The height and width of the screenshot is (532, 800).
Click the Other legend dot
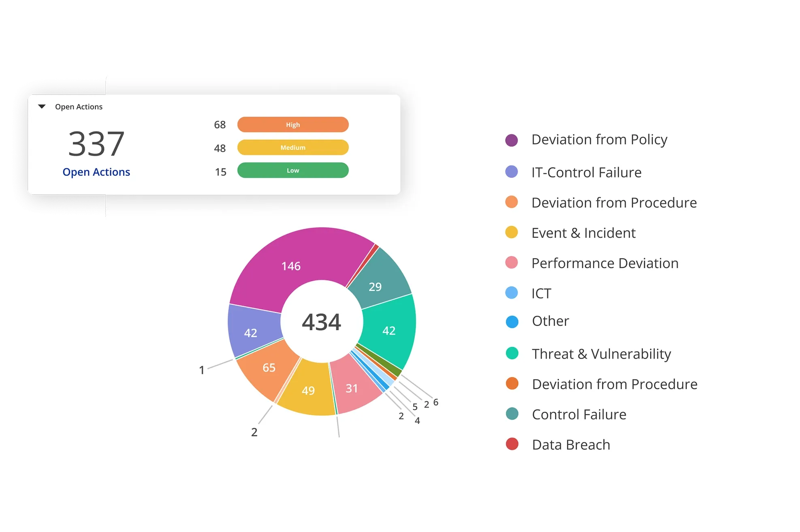(x=512, y=322)
